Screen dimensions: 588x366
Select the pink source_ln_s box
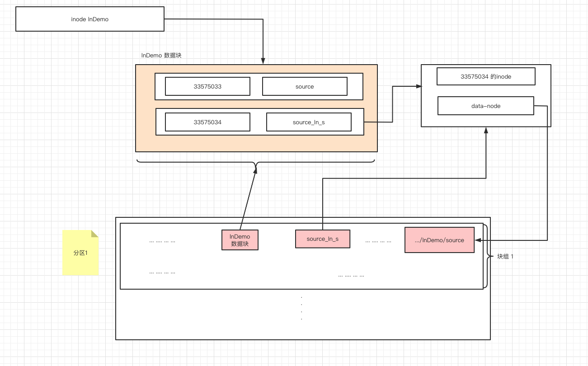point(322,239)
